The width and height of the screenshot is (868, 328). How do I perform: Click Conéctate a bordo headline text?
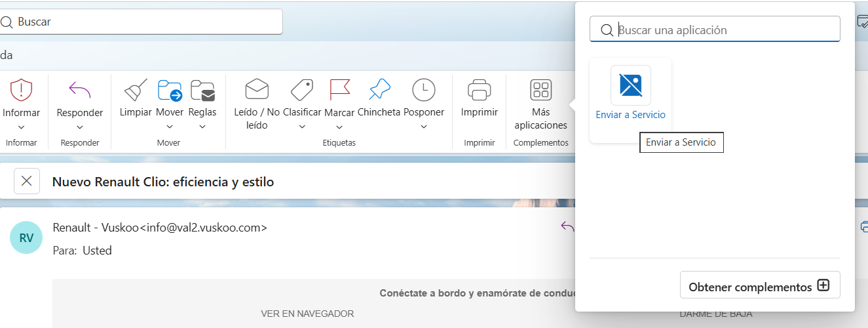(x=478, y=293)
